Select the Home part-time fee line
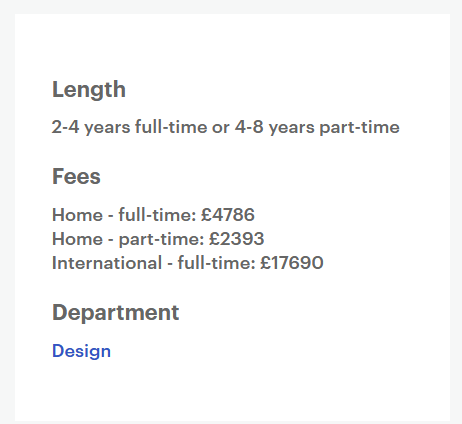Image resolution: width=462 pixels, height=424 pixels. [x=158, y=239]
